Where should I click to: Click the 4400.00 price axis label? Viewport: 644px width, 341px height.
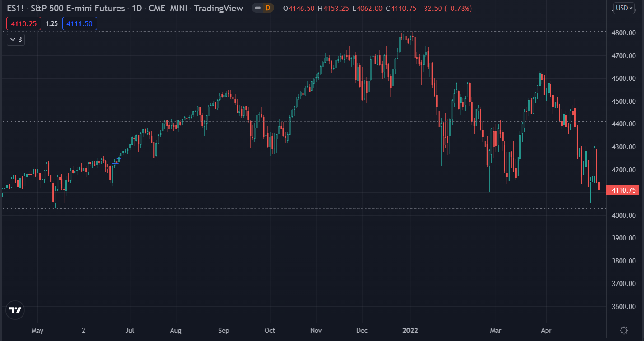[624, 124]
